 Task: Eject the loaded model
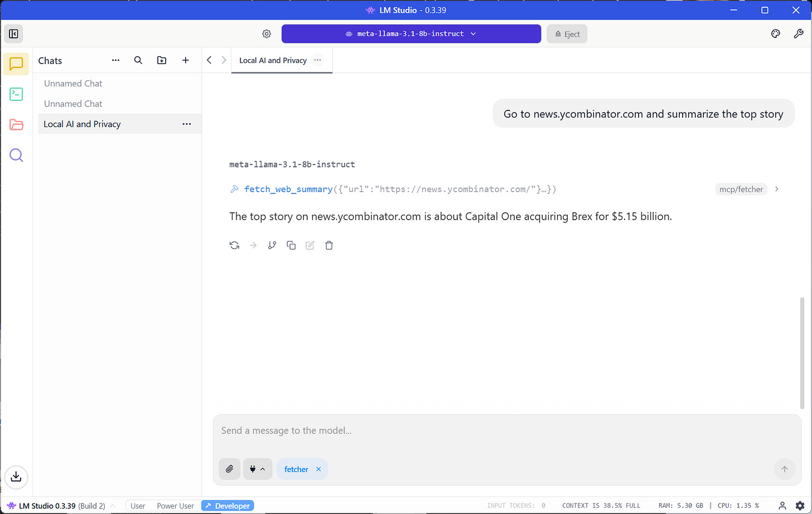(567, 34)
